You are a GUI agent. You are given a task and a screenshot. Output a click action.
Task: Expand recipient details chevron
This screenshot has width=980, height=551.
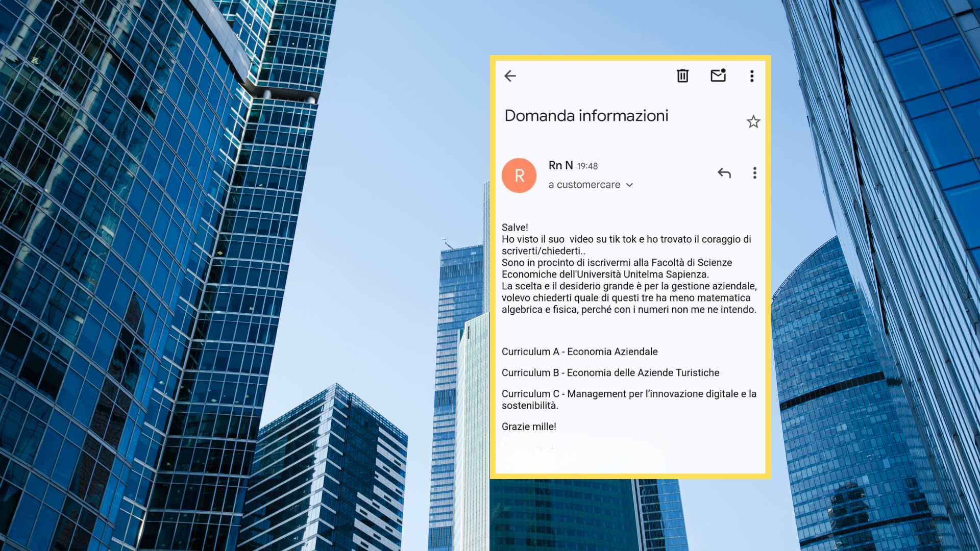[x=630, y=185]
